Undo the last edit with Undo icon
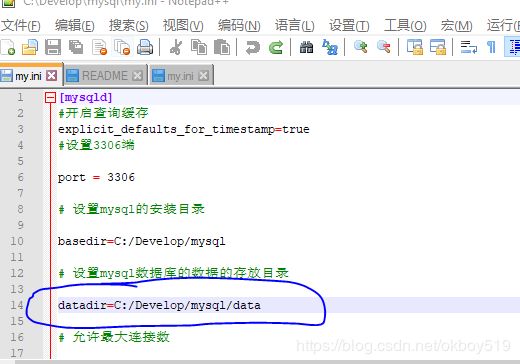Image resolution: width=520 pixels, height=364 pixels. tap(252, 47)
